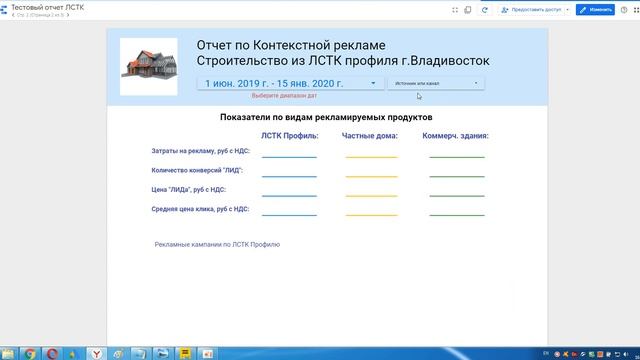Click the Цена "ЛИДа" row label

click(189, 189)
